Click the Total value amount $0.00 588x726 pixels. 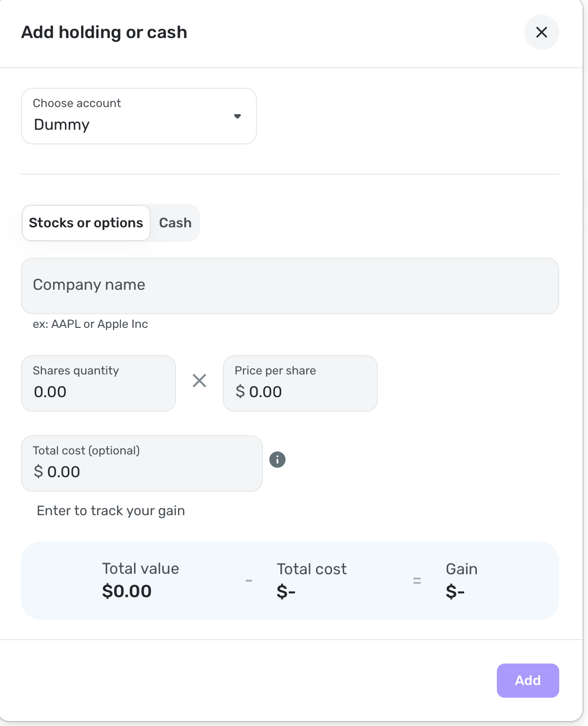point(127,591)
